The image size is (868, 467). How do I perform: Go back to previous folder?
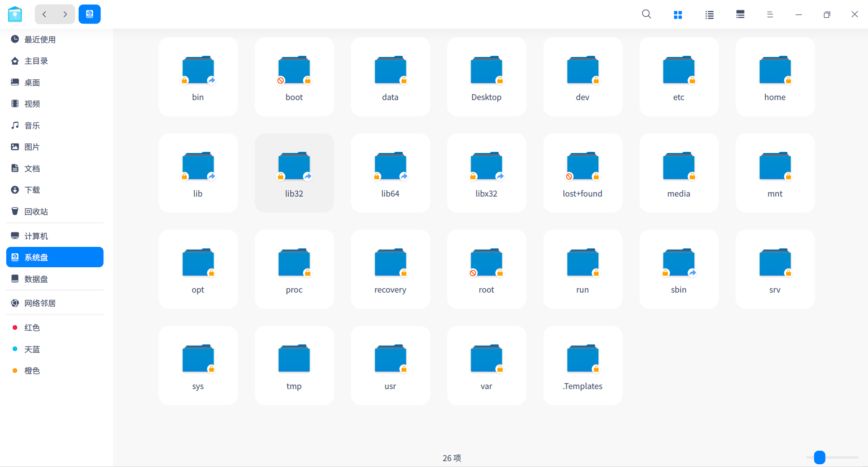pos(44,14)
